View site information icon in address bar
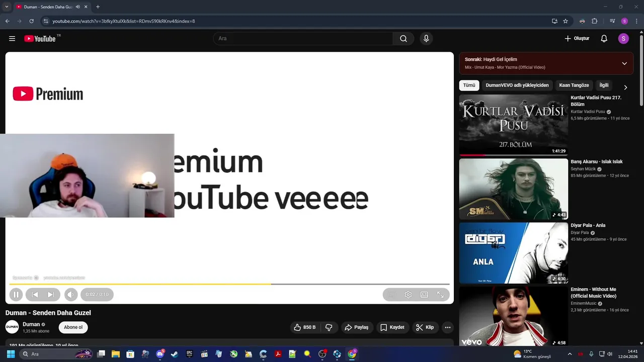Viewport: 644px width, 362px height. pyautogui.click(x=45, y=21)
